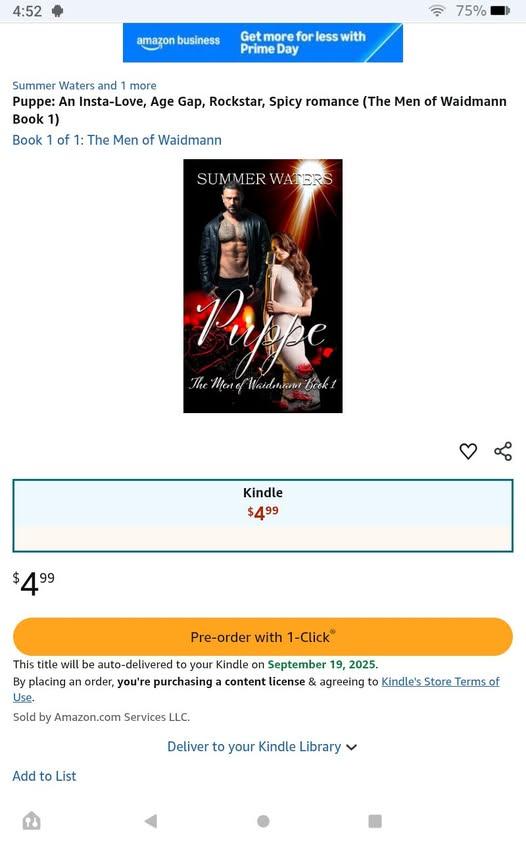Open Kindle's Store Terms of Use link
Screen dimensions: 526x842
tap(256, 689)
